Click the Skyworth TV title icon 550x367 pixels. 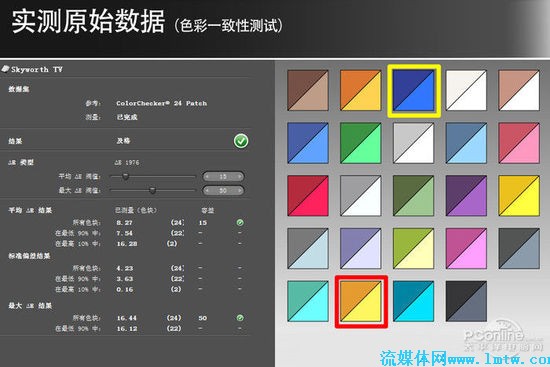click(5, 69)
